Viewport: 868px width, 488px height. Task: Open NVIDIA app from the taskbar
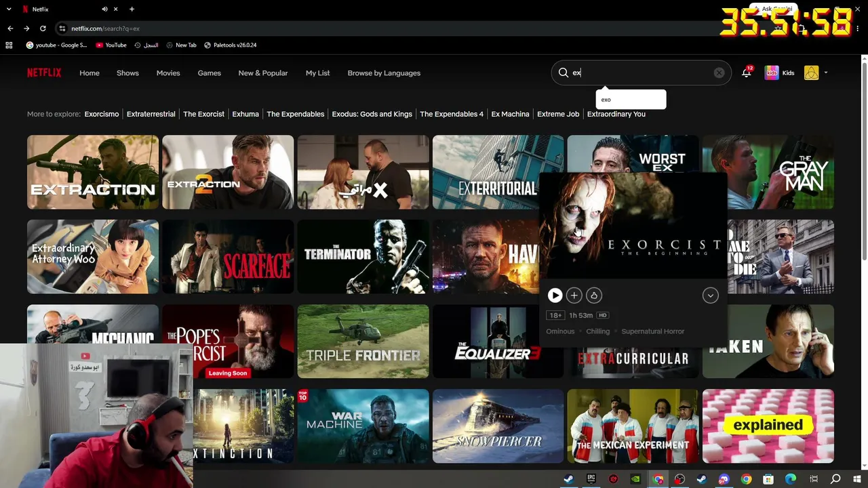click(635, 479)
